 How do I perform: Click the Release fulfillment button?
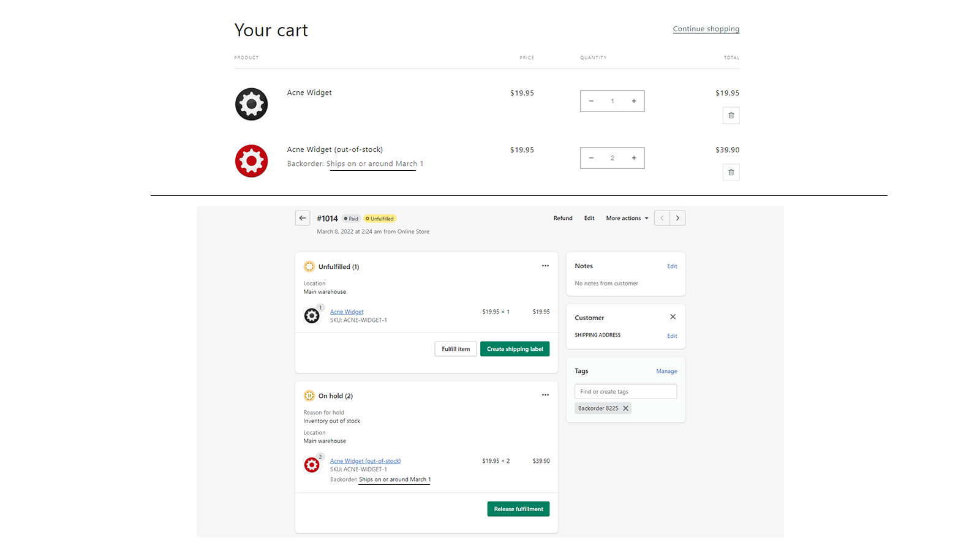tap(518, 509)
